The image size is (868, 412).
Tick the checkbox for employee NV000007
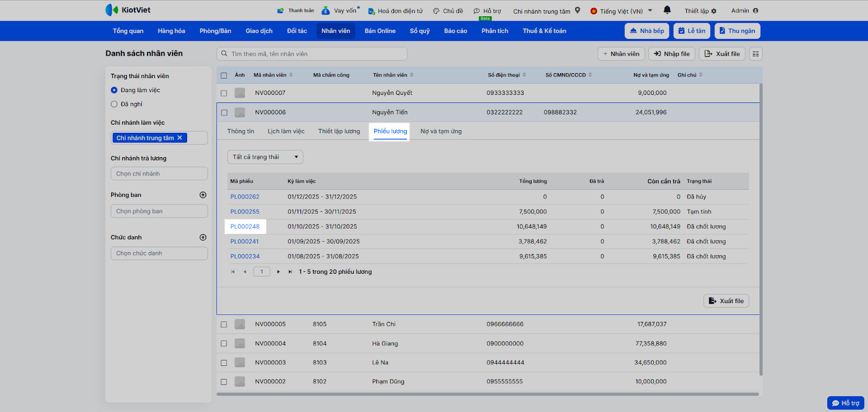(224, 93)
